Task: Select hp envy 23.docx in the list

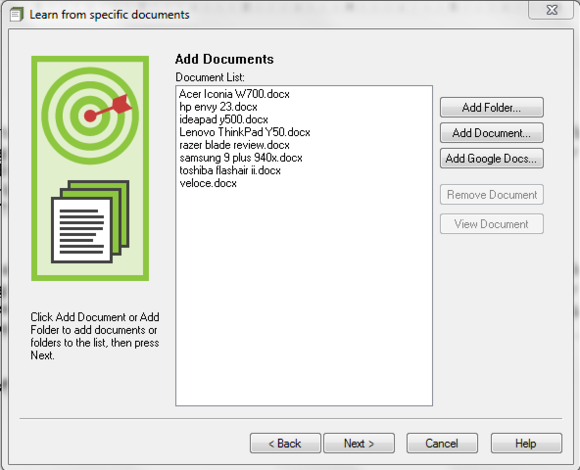Action: (218, 107)
